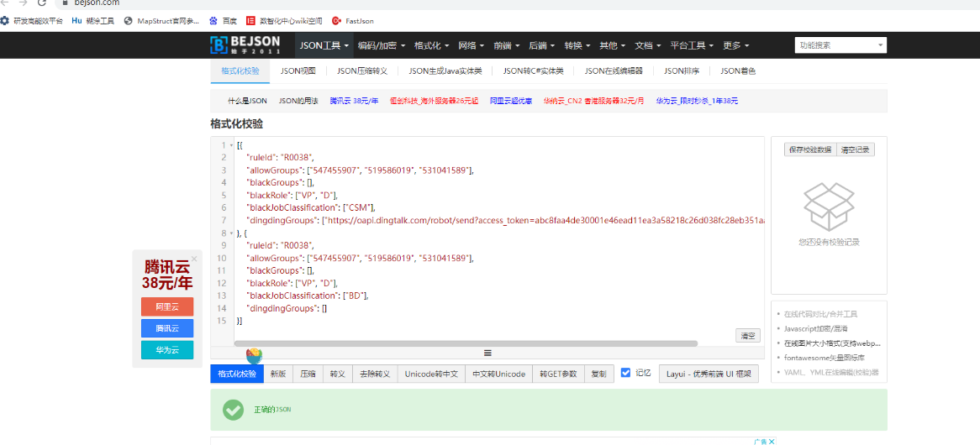
Task: Click the 清空 button in editor
Action: pyautogui.click(x=748, y=335)
